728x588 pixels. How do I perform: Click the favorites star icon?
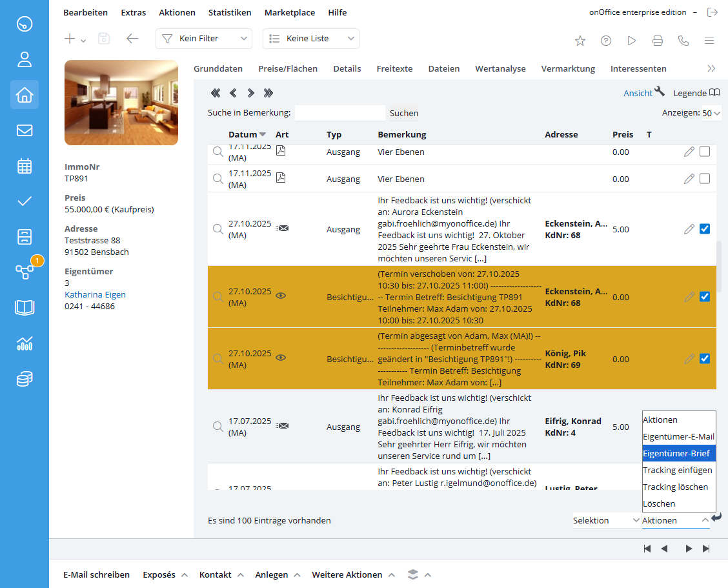click(x=580, y=41)
